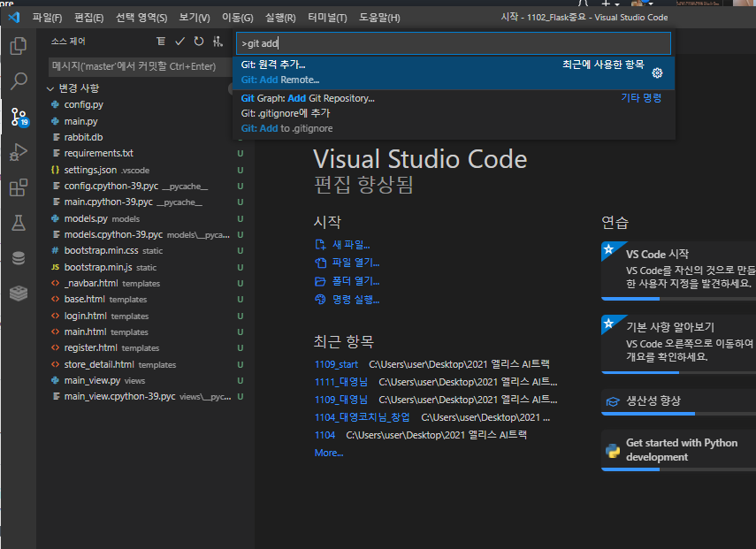Viewport: 756px width, 549px height.
Task: Click the tree view toggle in source control header
Action: pyautogui.click(x=161, y=42)
